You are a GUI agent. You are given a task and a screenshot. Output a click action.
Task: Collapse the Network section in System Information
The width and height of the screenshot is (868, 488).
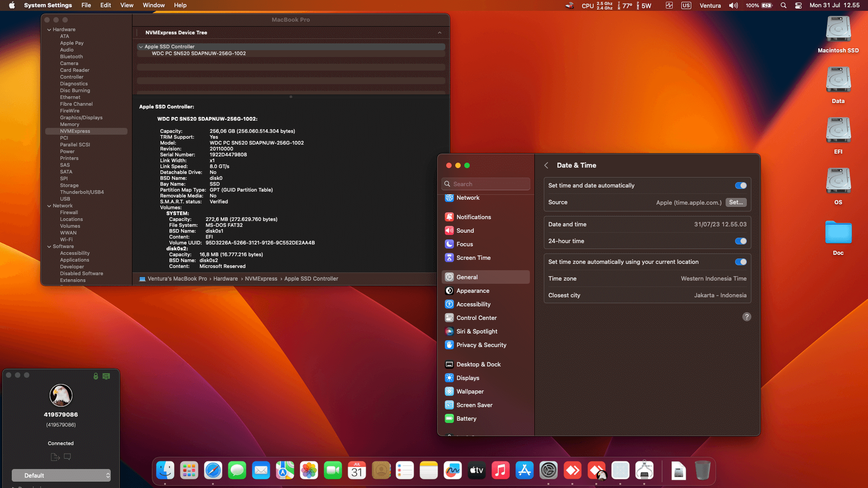tap(49, 206)
